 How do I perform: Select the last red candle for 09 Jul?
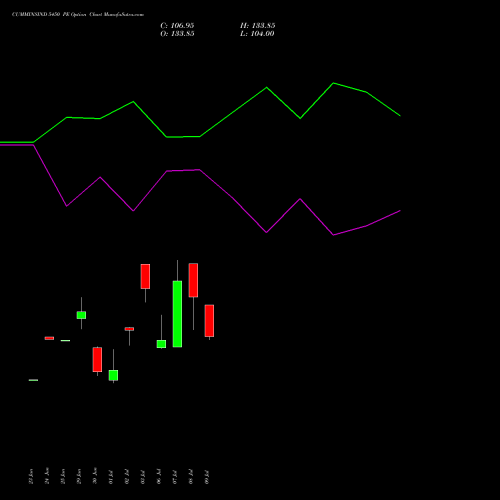point(209,321)
